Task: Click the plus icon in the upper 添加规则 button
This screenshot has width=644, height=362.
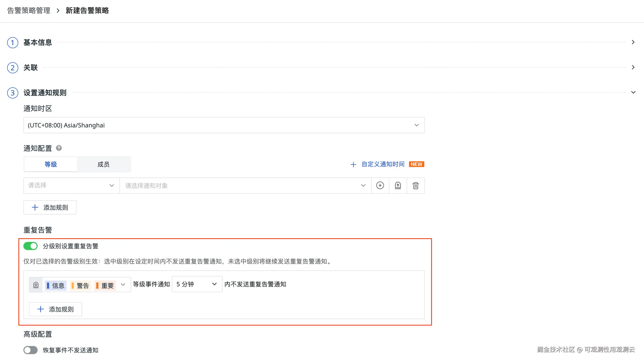Action: point(35,207)
